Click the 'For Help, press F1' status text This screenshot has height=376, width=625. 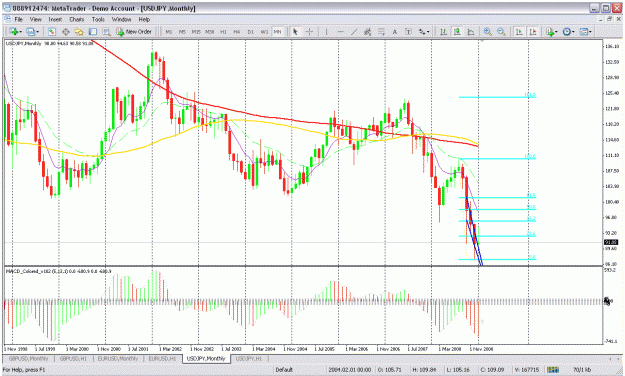point(24,370)
